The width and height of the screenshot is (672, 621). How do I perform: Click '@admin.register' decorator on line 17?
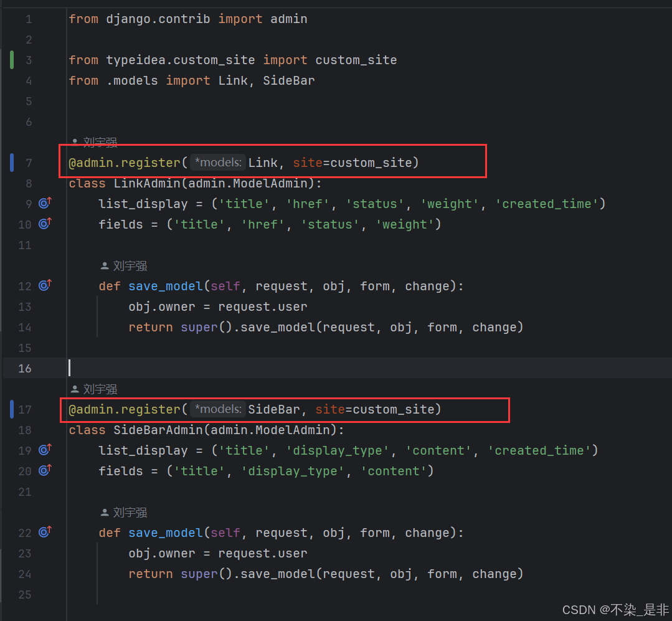[x=125, y=410]
